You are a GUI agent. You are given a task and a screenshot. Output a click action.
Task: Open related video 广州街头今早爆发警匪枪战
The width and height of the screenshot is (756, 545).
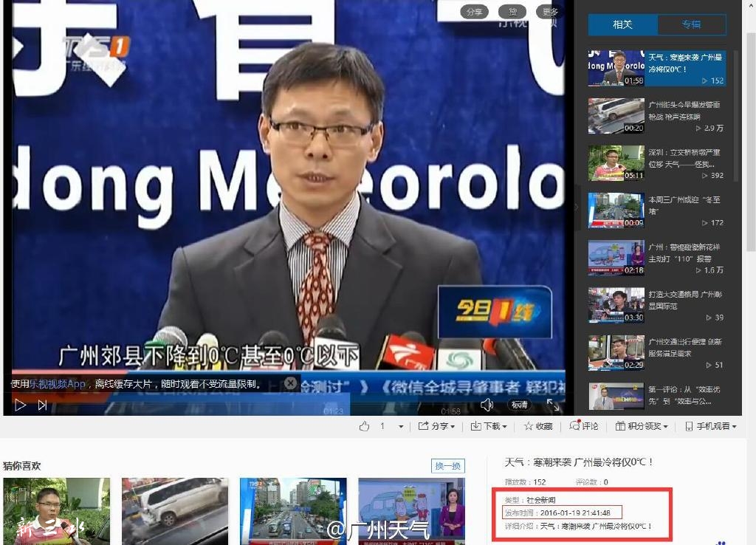pos(656,116)
